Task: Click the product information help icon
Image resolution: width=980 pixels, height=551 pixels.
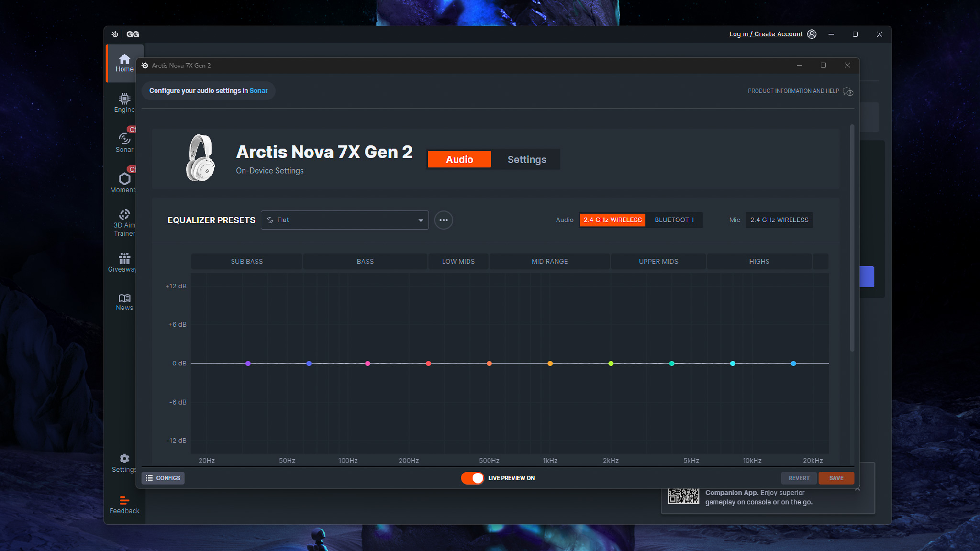Action: [847, 91]
